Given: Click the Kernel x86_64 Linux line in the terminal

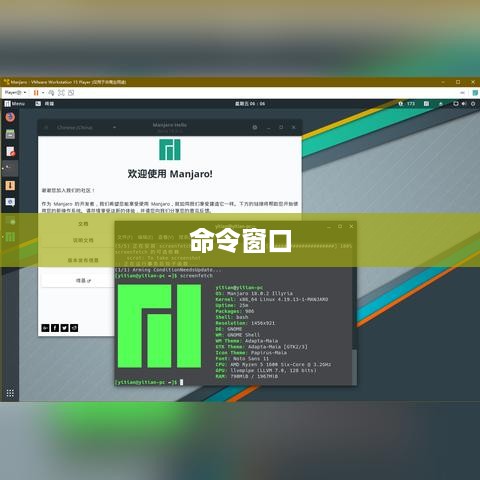Looking at the screenshot, I should pyautogui.click(x=272, y=299).
